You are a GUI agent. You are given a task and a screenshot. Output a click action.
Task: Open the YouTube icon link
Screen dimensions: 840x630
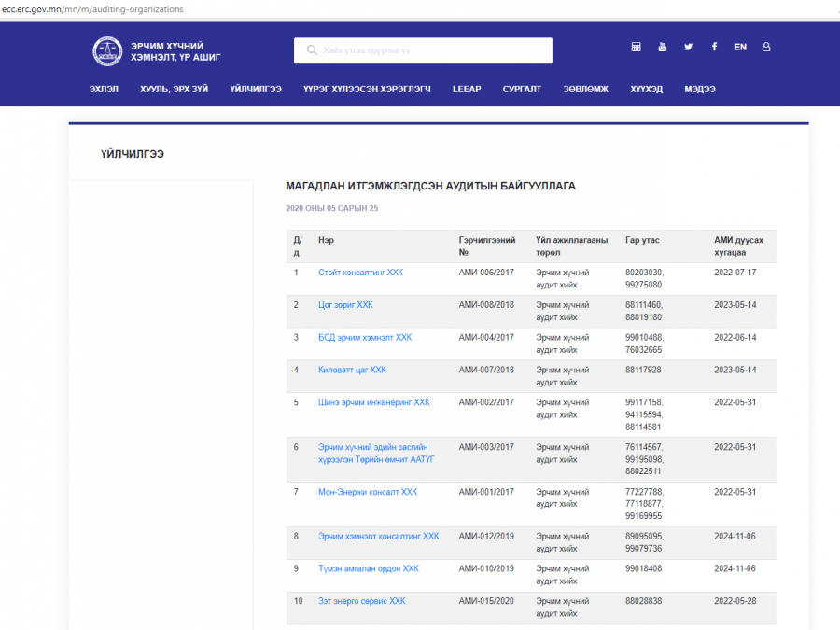(x=662, y=48)
